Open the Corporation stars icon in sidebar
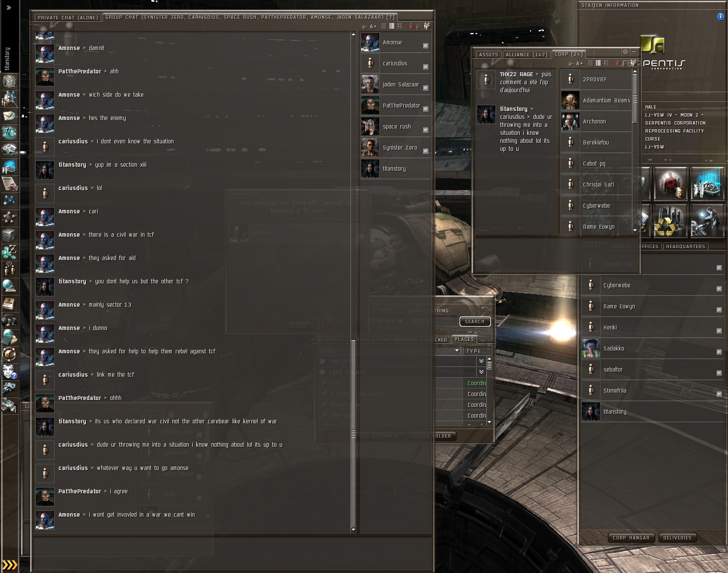Image resolution: width=728 pixels, height=573 pixels. pyautogui.click(x=9, y=218)
